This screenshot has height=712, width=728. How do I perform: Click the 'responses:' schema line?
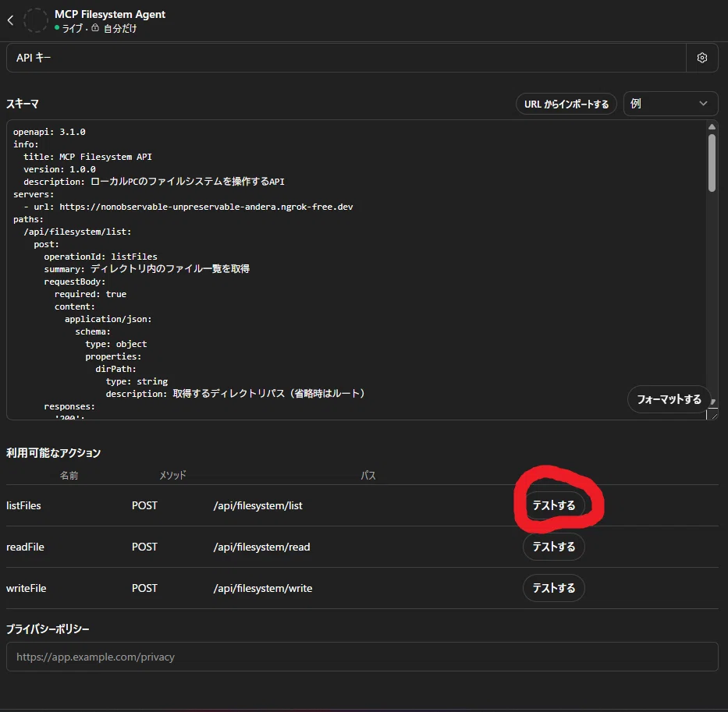pyautogui.click(x=69, y=406)
